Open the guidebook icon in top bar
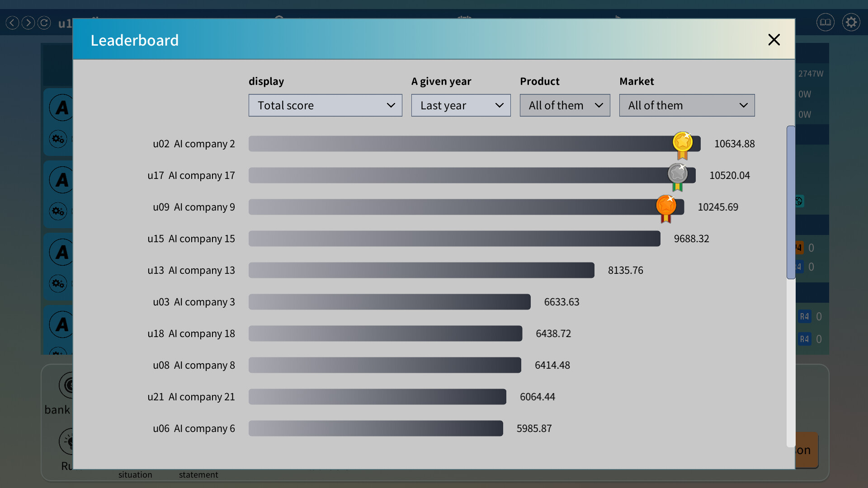This screenshot has width=868, height=488. coord(825,22)
